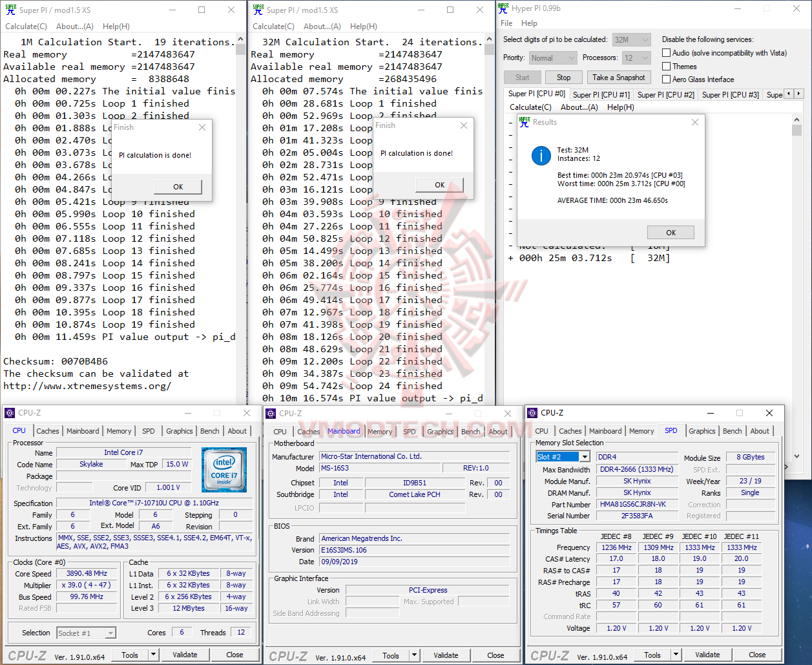Click the Part Number HMA81GS6CJR8N-VK field
Screen dimensions: 812x665
click(637, 504)
